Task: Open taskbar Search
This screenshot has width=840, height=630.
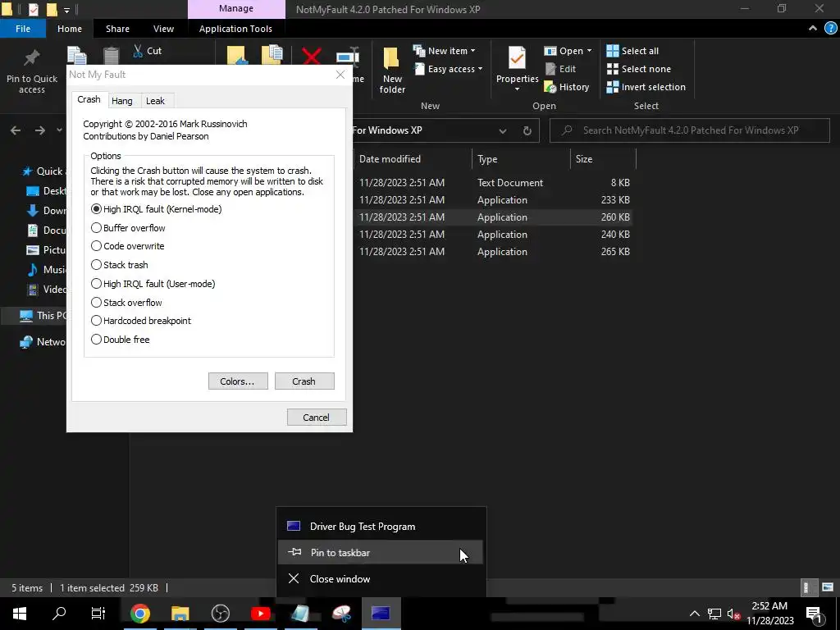Action: (59, 614)
